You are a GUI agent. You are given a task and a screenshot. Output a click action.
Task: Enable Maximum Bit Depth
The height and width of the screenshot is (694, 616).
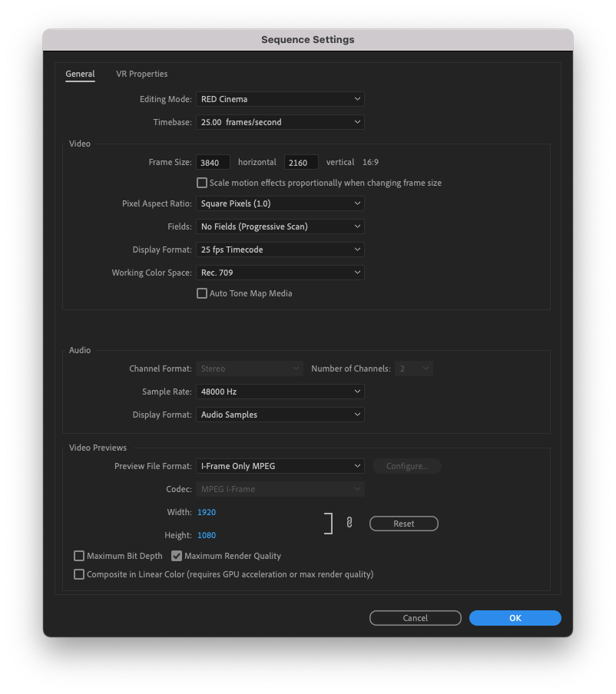click(x=79, y=555)
